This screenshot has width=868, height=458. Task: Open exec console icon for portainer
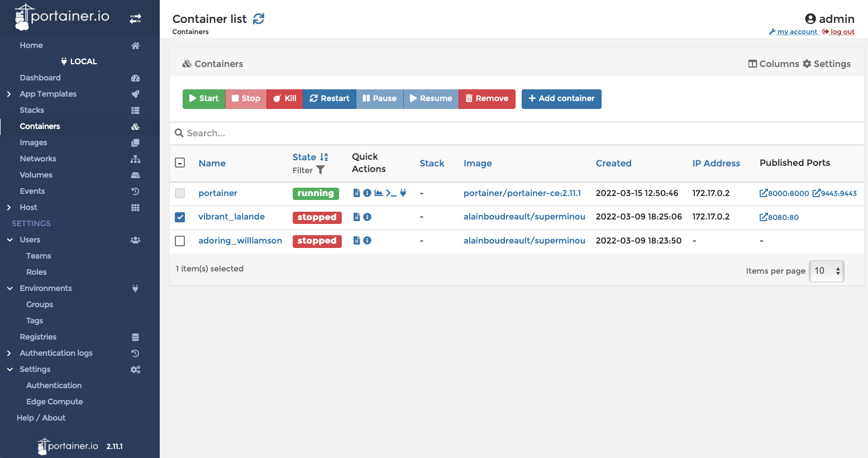(x=391, y=193)
